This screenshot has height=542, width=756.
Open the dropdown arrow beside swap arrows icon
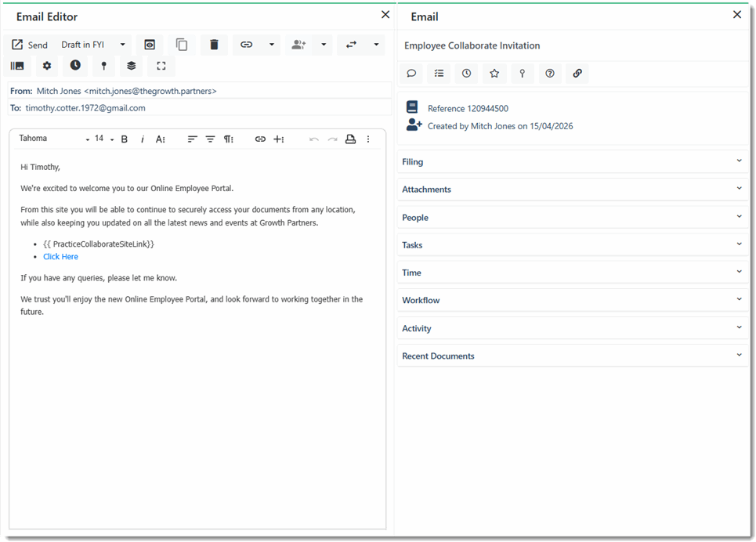pos(376,45)
